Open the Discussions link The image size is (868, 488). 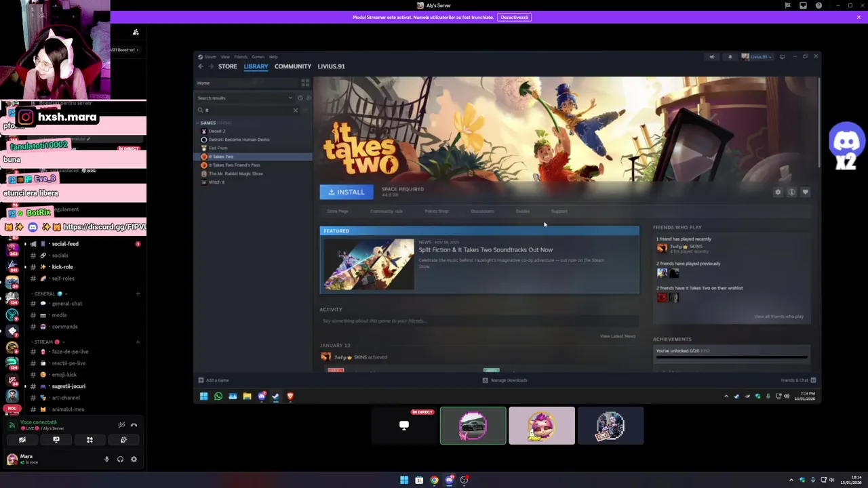coord(482,211)
